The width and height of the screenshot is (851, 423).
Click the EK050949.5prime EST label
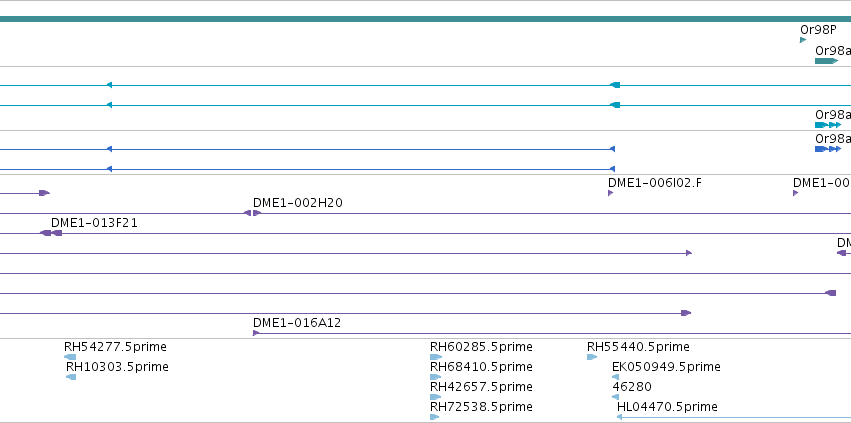666,367
